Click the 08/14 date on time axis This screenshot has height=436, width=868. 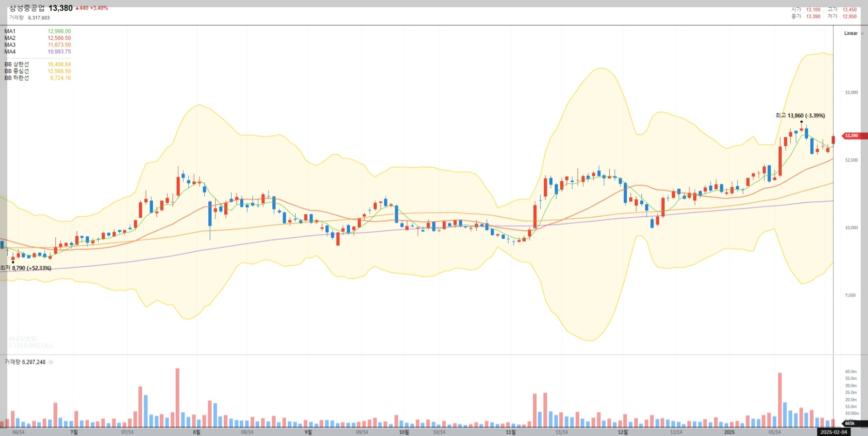click(247, 432)
